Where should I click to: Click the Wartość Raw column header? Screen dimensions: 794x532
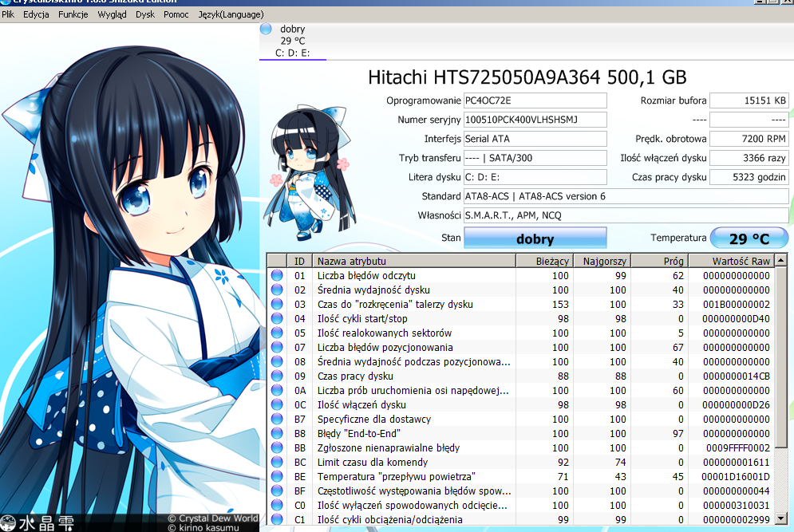tap(731, 261)
